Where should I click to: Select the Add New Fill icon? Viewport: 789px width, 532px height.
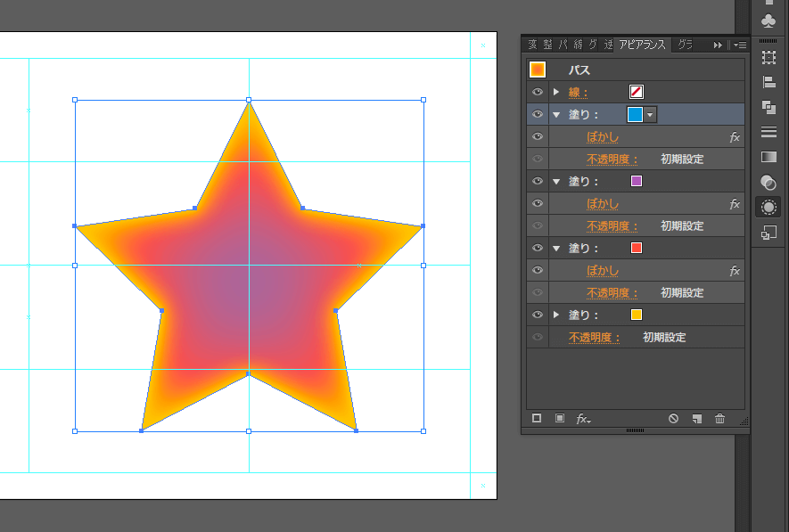tap(560, 418)
